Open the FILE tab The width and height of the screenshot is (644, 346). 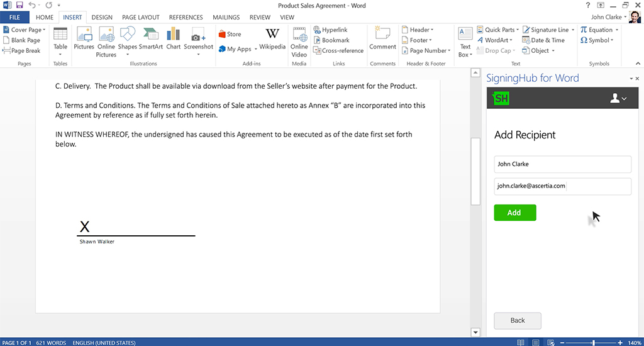tap(14, 17)
